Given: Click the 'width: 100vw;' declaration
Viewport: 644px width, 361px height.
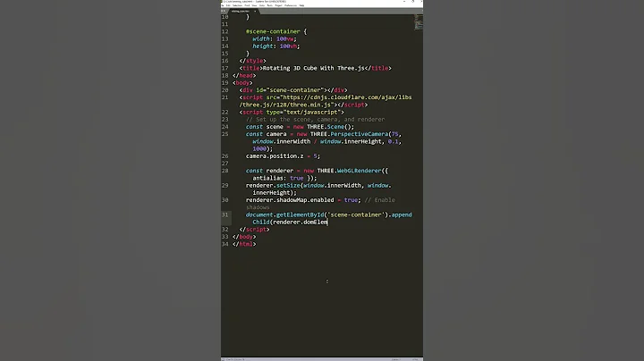Looking at the screenshot, I should tap(275, 39).
